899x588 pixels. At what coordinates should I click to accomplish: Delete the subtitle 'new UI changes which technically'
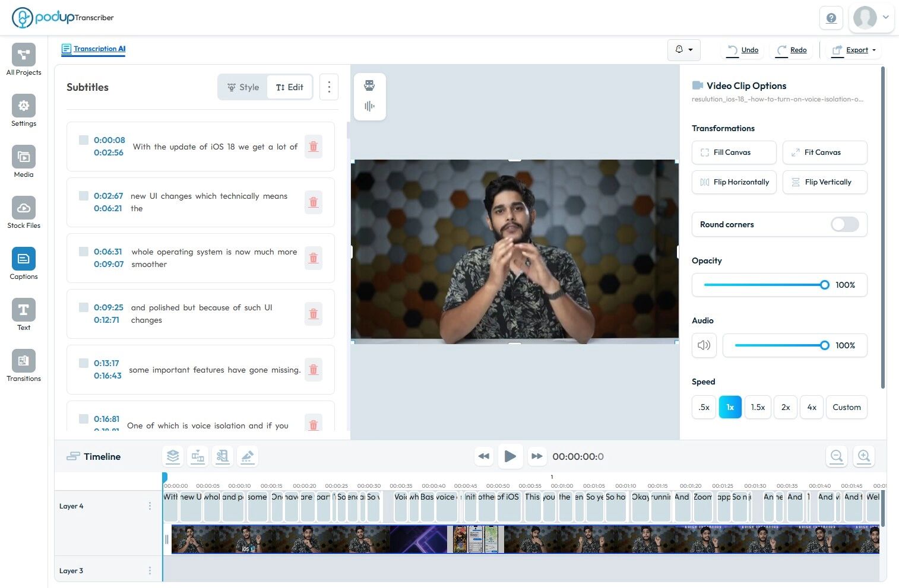[314, 202]
